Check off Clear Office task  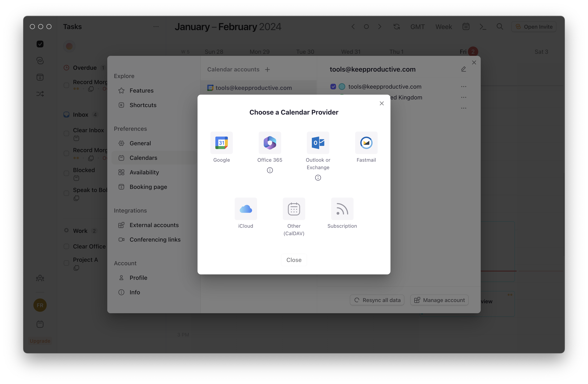tap(66, 246)
